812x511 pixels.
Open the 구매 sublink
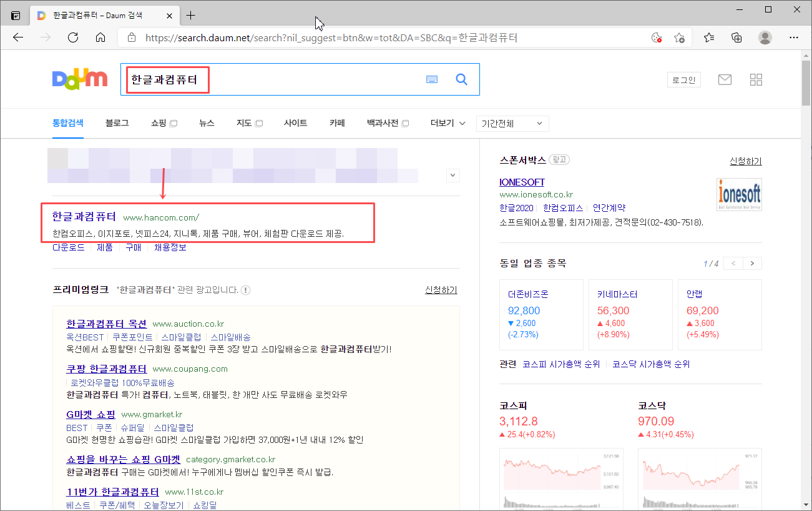[134, 247]
